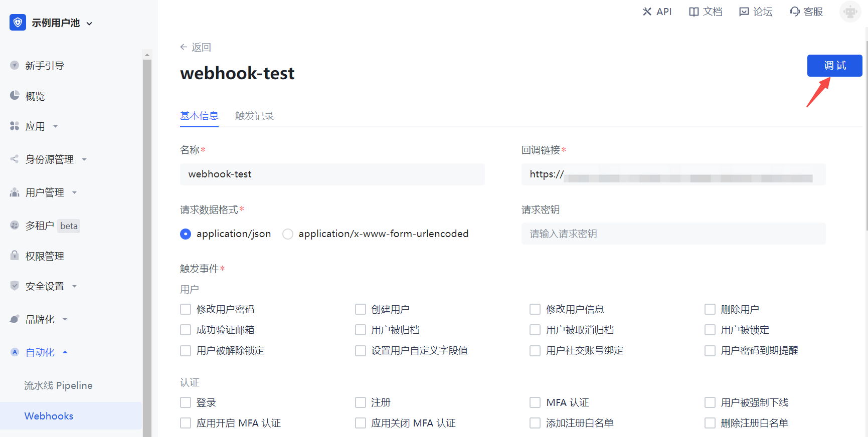Click the 请求密钥 input field

pos(673,234)
